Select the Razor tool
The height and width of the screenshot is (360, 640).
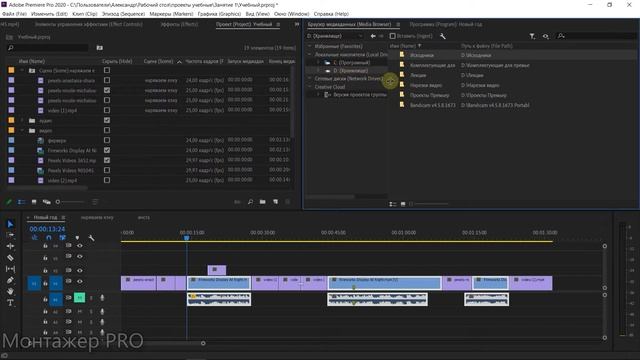coord(10,258)
